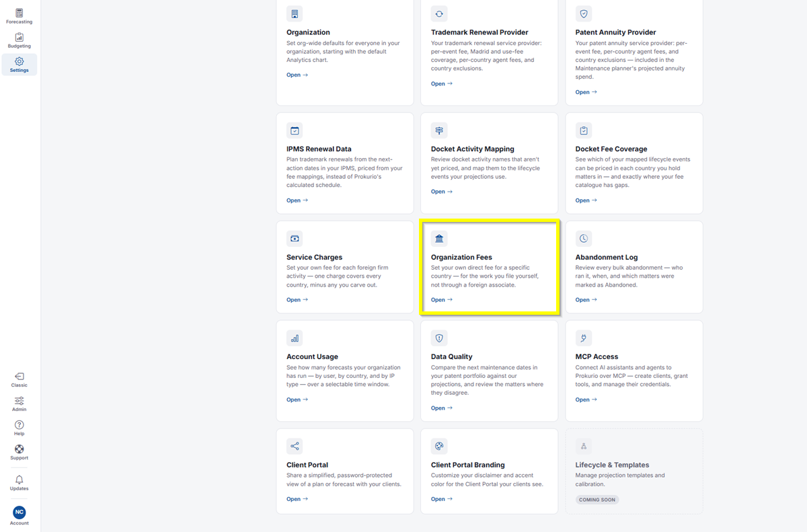The image size is (807, 532).
Task: Open link under Client Portal Branding
Action: pyautogui.click(x=442, y=499)
